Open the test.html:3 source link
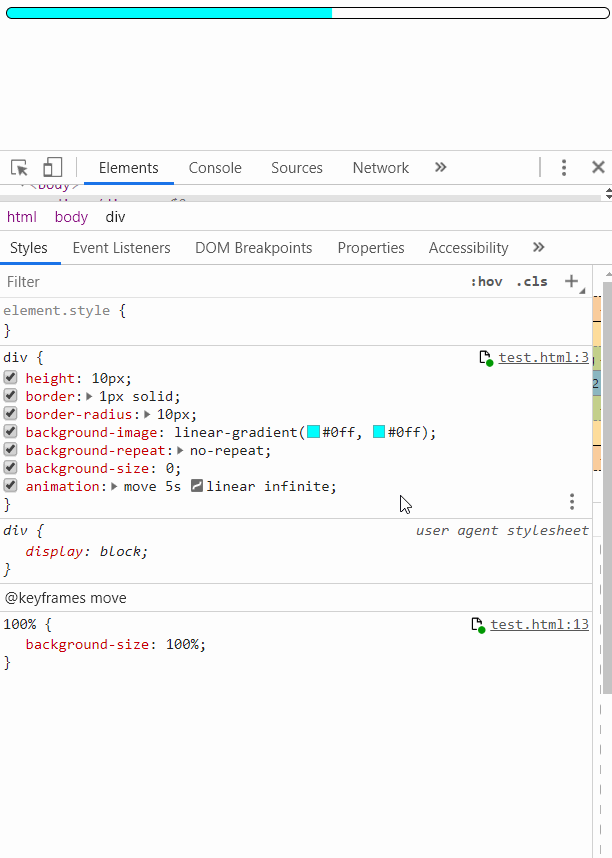The width and height of the screenshot is (612, 858). (543, 357)
